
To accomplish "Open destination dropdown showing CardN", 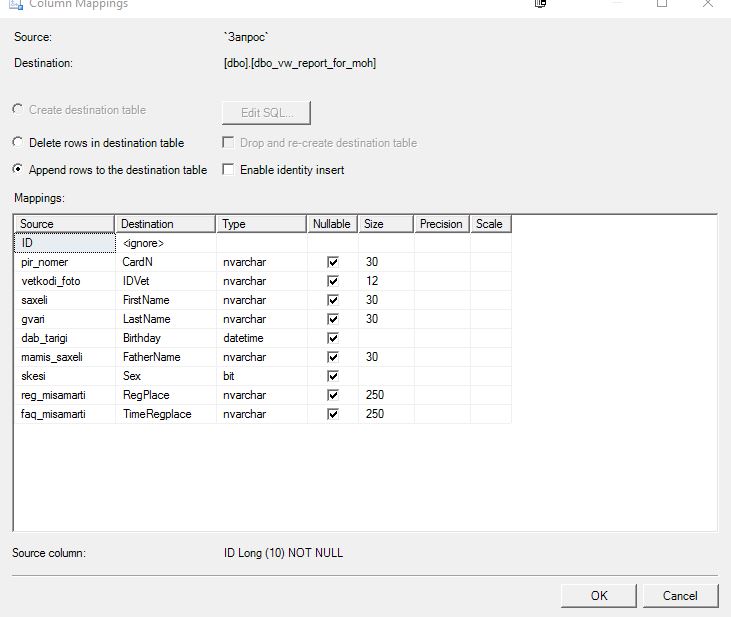I will click(x=165, y=262).
